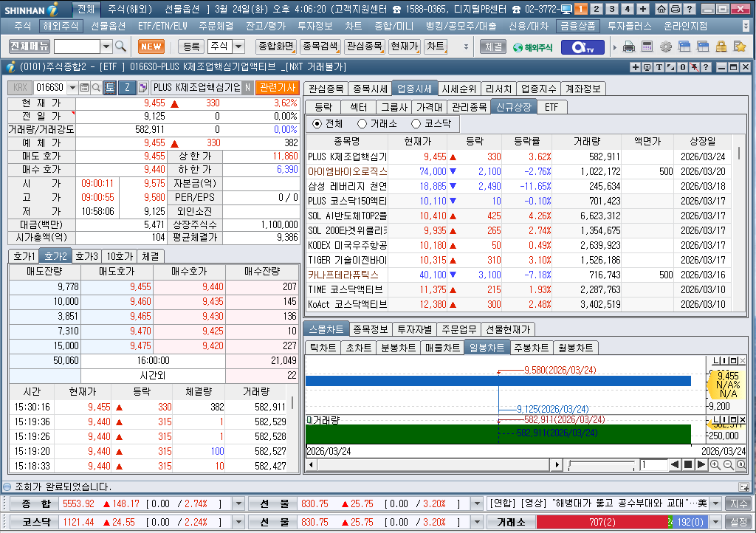Open the calculator icon in toolbar
This screenshot has width=756, height=533.
click(x=647, y=47)
